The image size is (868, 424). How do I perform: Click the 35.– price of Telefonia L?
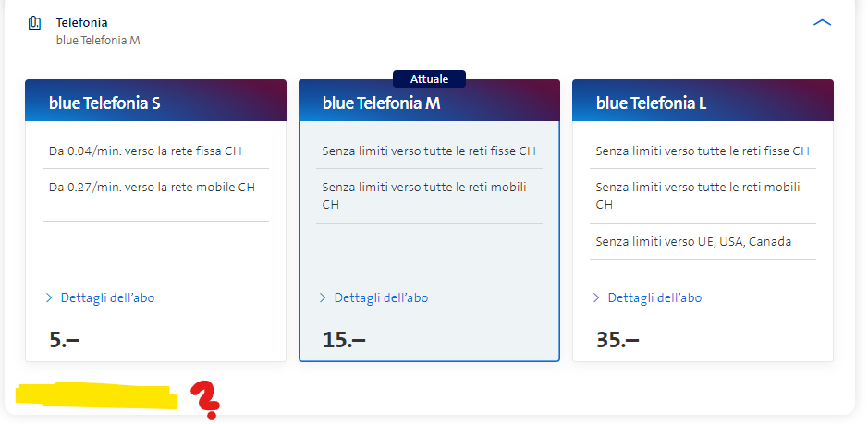pos(617,339)
